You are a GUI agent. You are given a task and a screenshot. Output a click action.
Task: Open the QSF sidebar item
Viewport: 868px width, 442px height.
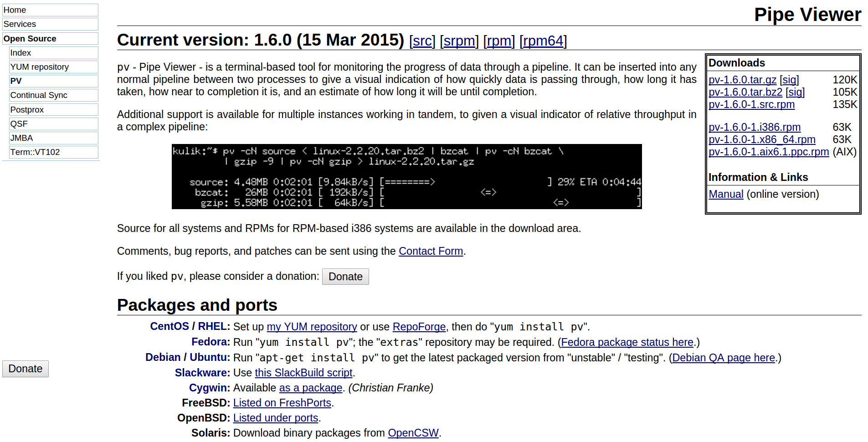53,124
